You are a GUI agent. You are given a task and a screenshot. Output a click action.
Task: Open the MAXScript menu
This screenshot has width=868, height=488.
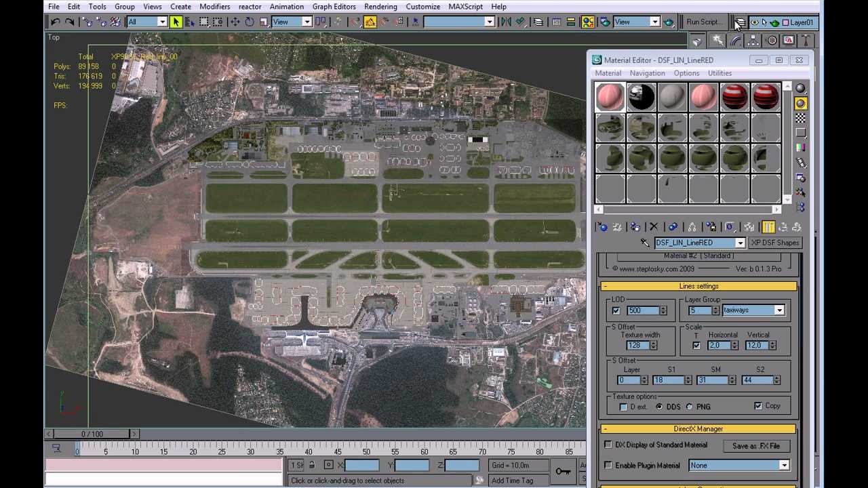point(465,7)
